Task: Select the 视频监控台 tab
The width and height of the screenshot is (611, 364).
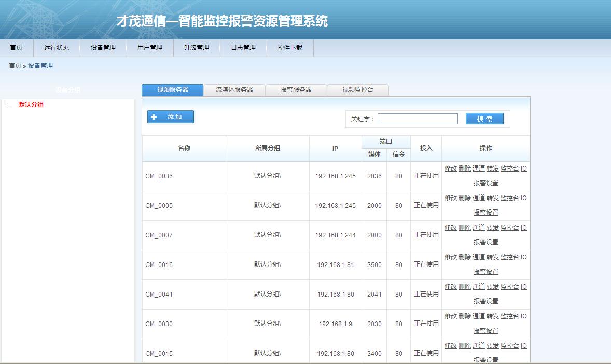Action: pos(358,90)
